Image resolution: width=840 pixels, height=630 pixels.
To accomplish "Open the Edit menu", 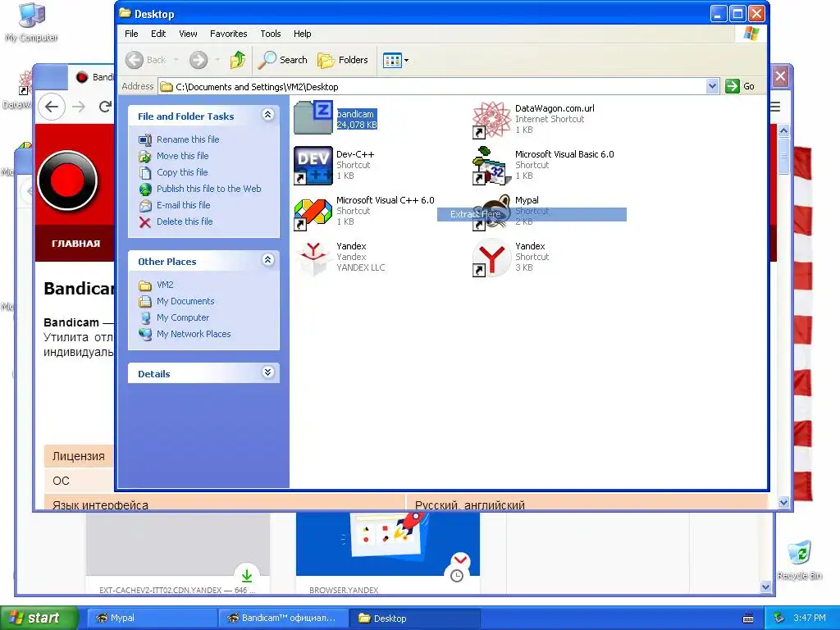I will [158, 34].
